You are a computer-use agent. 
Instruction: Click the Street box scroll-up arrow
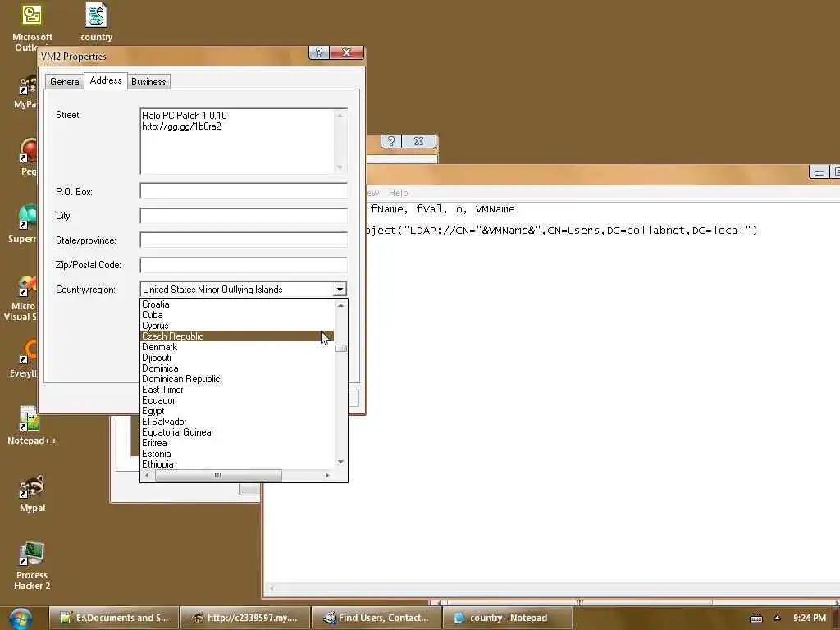click(x=340, y=116)
